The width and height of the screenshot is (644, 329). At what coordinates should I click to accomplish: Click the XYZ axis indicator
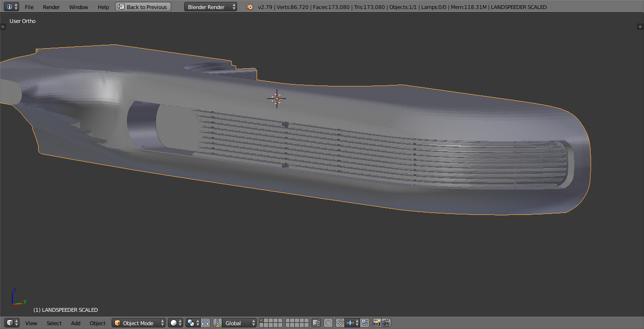[x=18, y=297]
